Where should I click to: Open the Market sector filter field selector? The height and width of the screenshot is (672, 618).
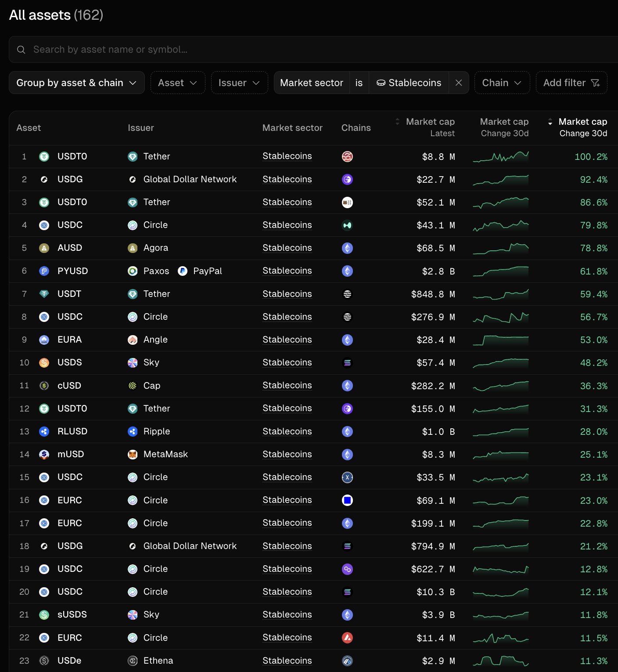[x=312, y=83]
